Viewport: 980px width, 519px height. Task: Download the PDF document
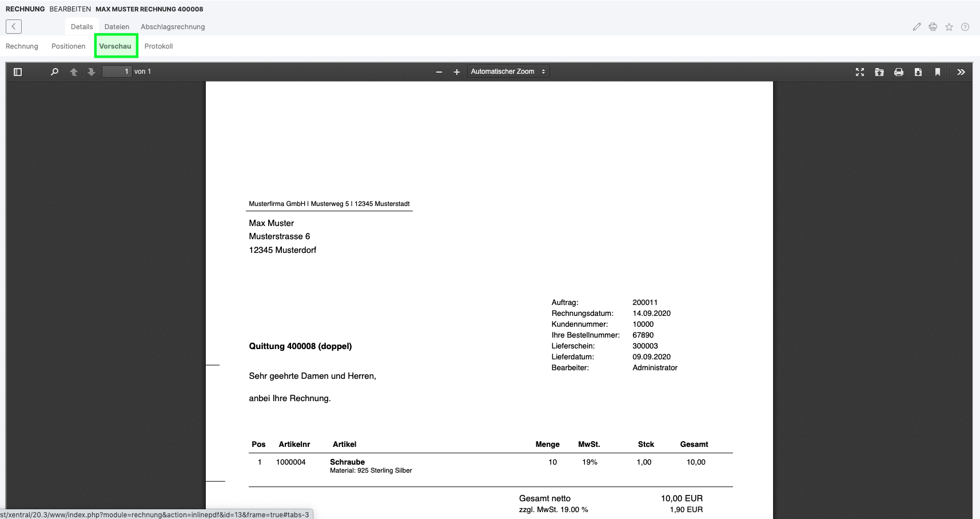(x=918, y=72)
